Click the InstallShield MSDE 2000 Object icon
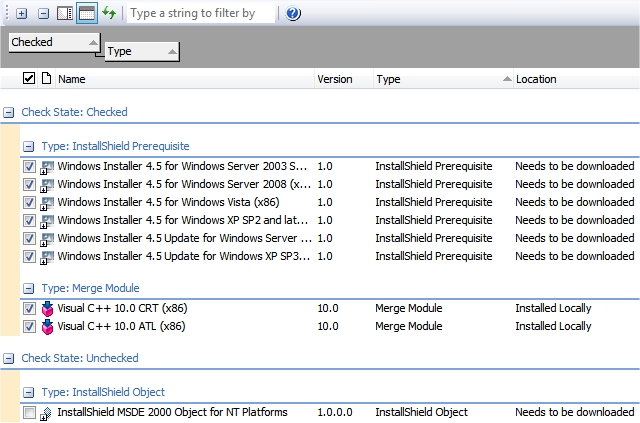Image resolution: width=640 pixels, height=423 pixels. point(47,413)
